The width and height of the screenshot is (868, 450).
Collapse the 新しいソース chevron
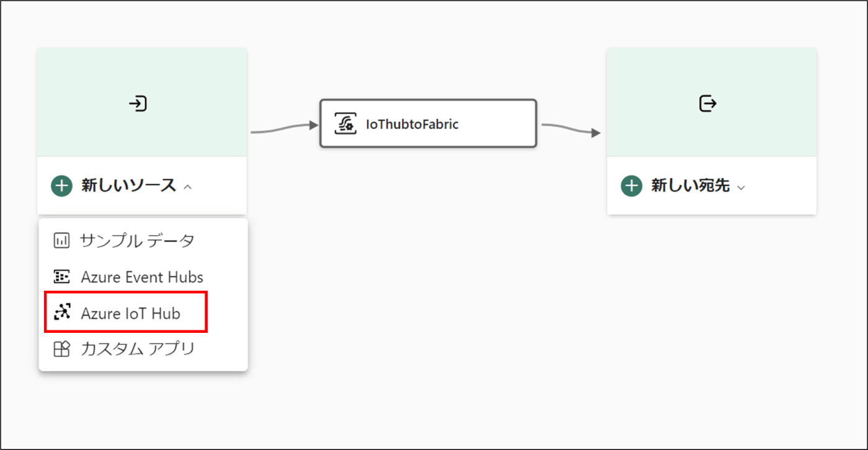(x=188, y=186)
